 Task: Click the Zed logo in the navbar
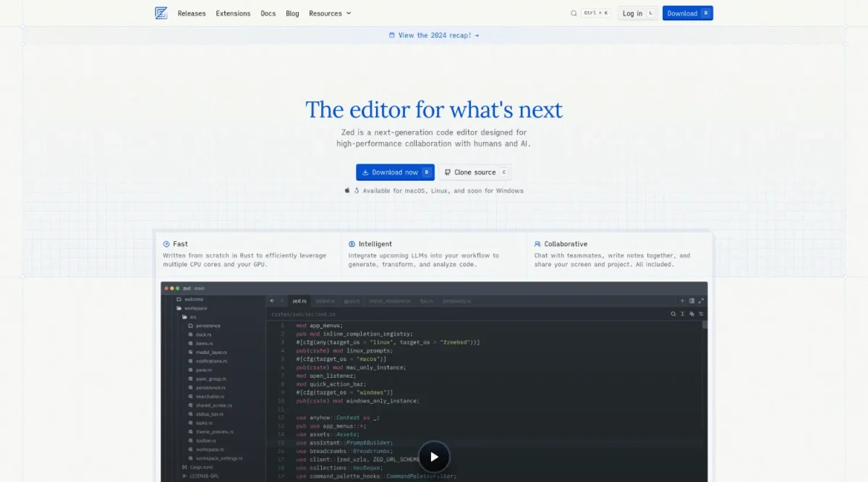click(x=161, y=13)
